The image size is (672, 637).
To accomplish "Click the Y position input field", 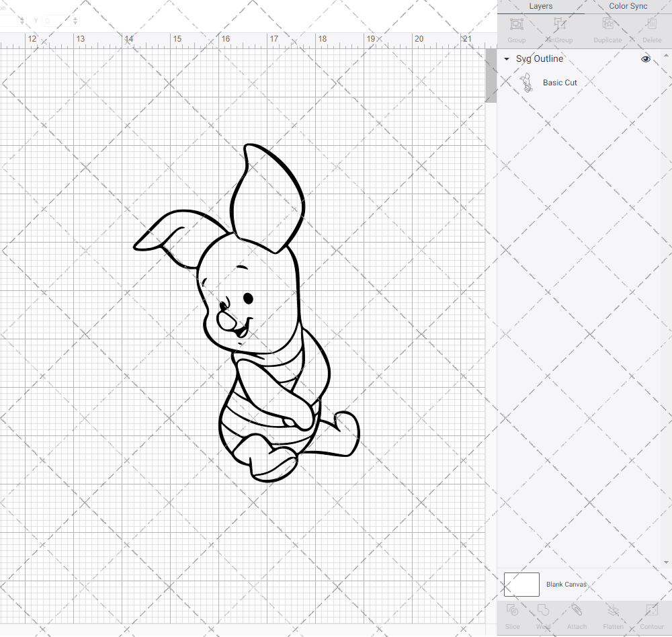I will pyautogui.click(x=56, y=21).
